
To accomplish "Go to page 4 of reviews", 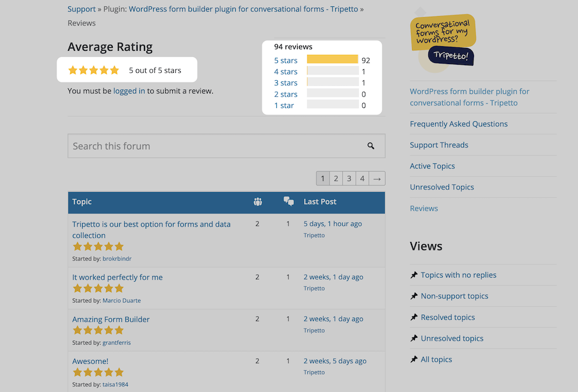I will [362, 178].
